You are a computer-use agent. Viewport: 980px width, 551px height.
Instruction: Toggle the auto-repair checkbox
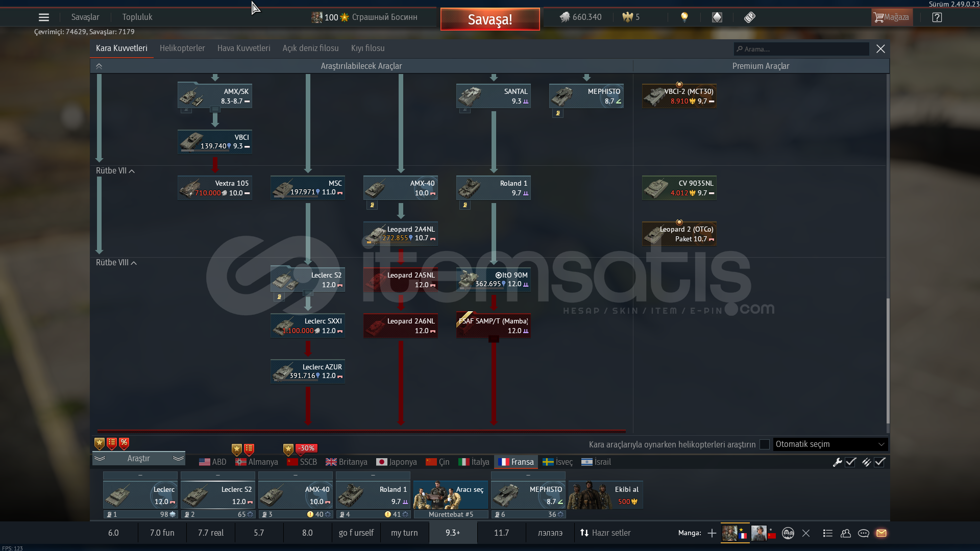[x=850, y=462]
